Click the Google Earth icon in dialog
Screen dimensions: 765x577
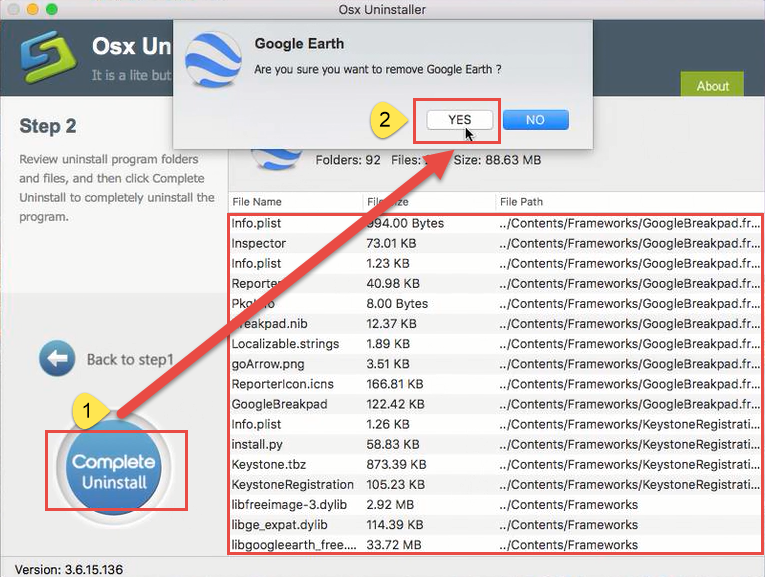point(213,58)
